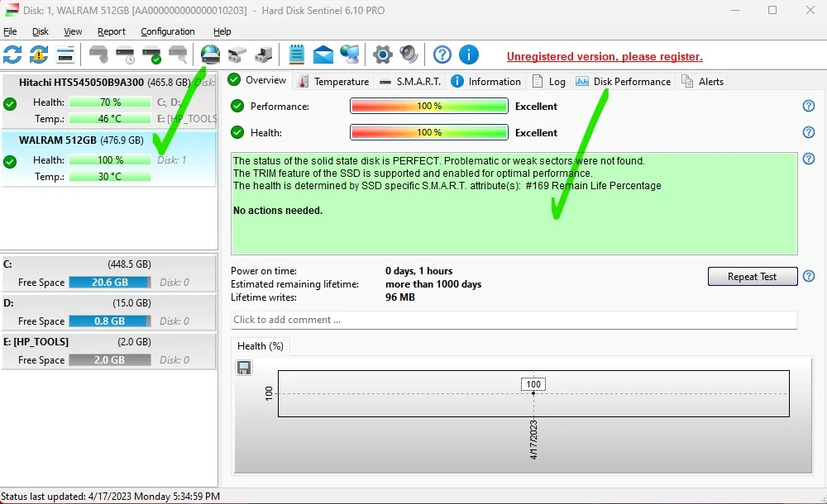Screen dimensions: 827x504
Task: Click the C: free space 20.6 GB bar
Action: click(110, 282)
